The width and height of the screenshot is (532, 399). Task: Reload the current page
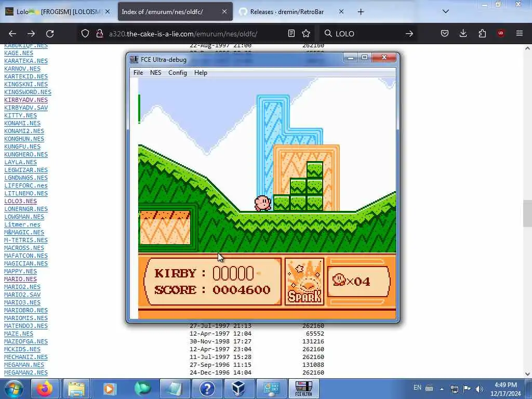[x=50, y=34]
